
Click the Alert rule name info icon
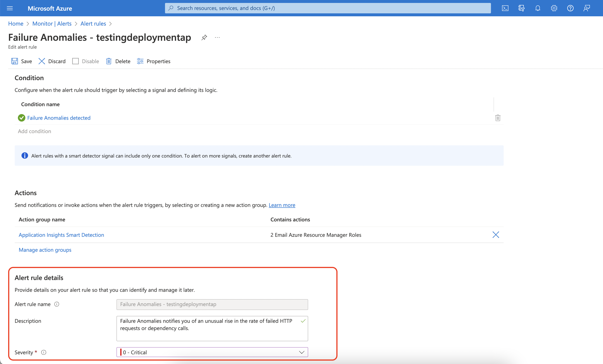click(57, 304)
